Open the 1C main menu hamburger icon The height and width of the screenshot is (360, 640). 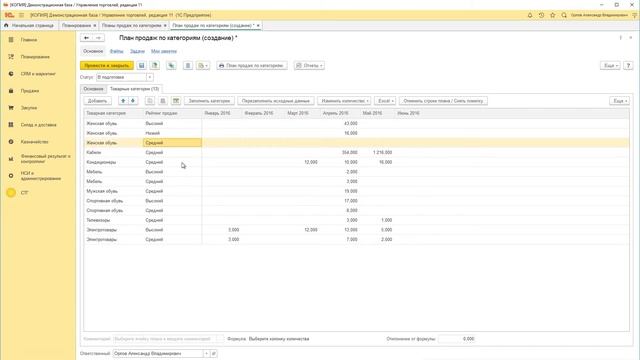(x=21, y=15)
